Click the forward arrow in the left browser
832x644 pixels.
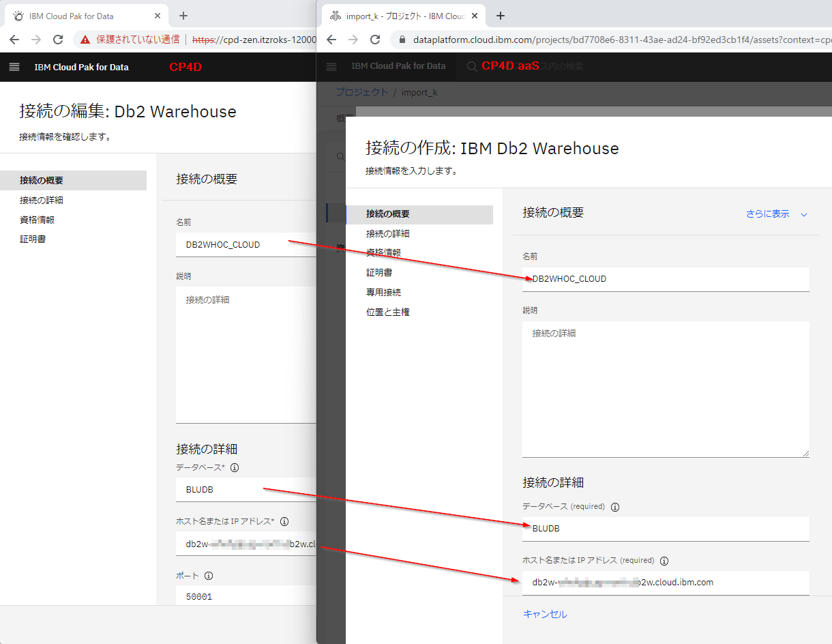tap(36, 40)
